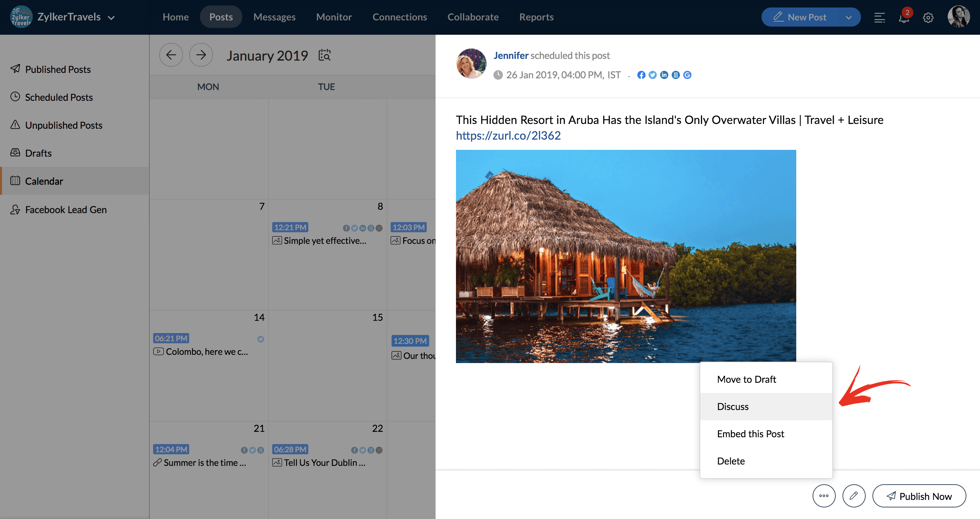Go to next month arrow
The width and height of the screenshot is (980, 519).
pyautogui.click(x=201, y=55)
